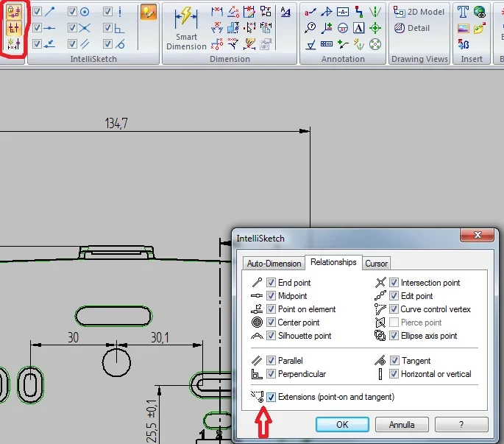Select the 30,1 dimension value
This screenshot has width=504, height=444.
pos(160,337)
